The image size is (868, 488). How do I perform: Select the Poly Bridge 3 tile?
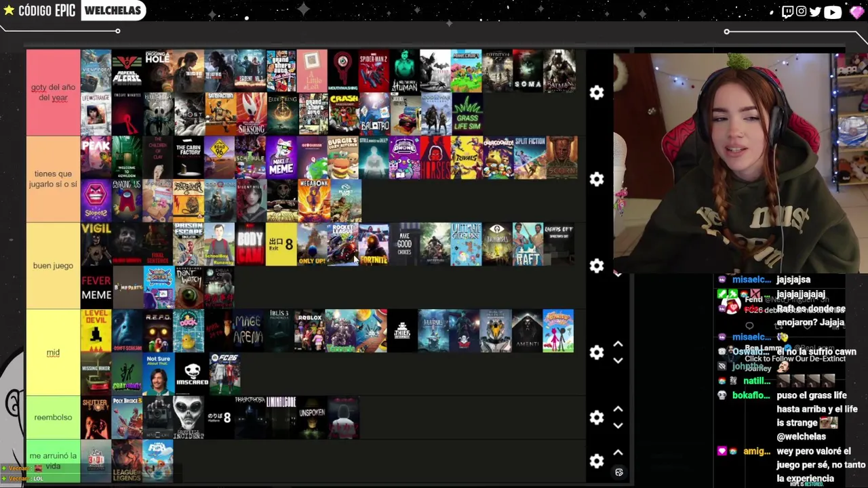tap(127, 418)
